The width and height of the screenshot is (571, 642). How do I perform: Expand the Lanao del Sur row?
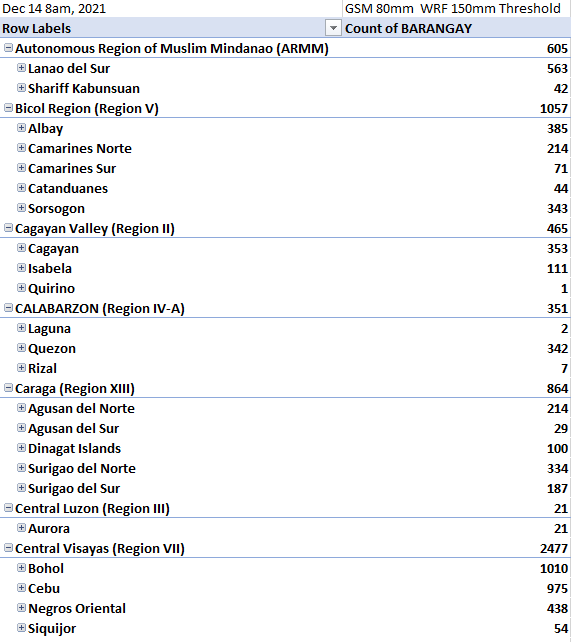pyautogui.click(x=21, y=68)
